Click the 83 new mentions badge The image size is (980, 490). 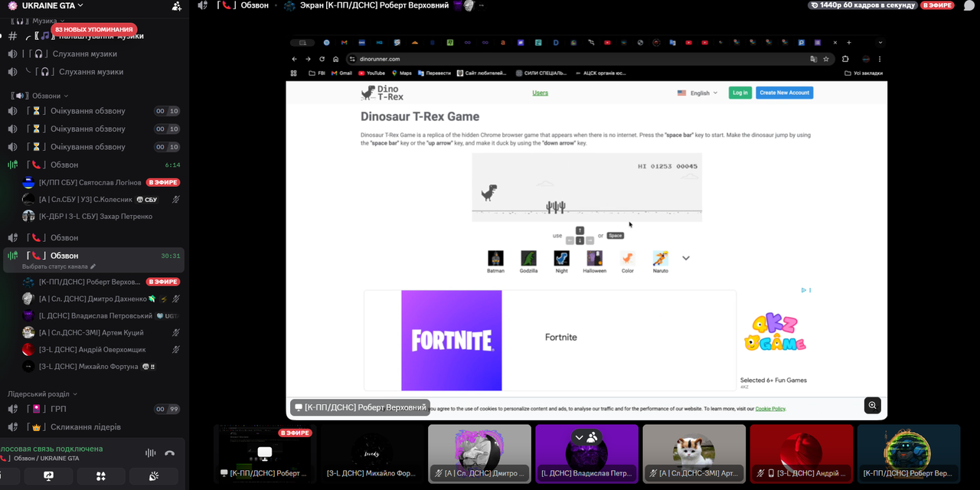(94, 29)
